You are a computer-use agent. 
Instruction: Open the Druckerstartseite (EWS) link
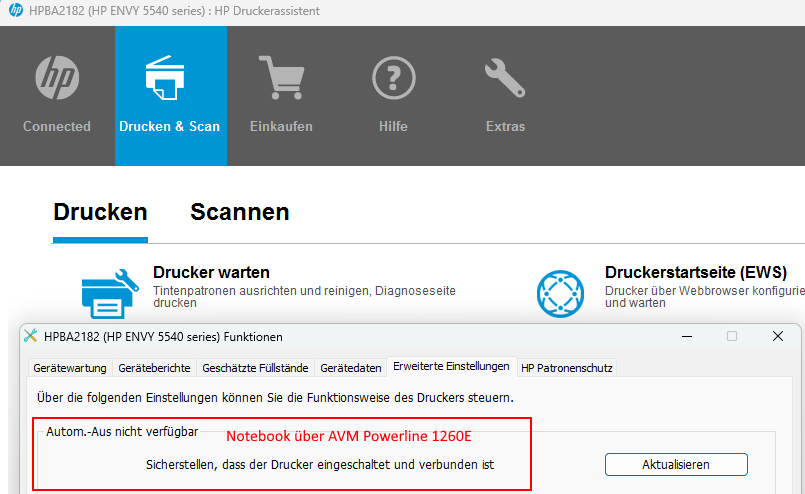(x=696, y=272)
